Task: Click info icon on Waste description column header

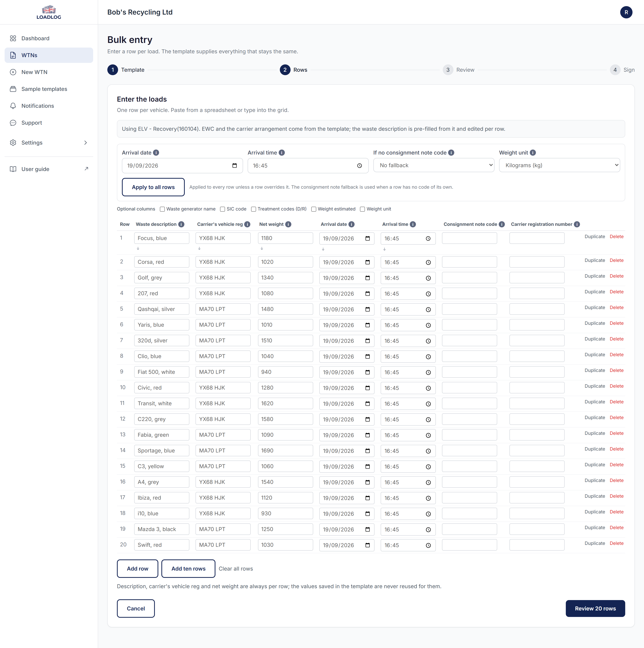Action: (181, 224)
